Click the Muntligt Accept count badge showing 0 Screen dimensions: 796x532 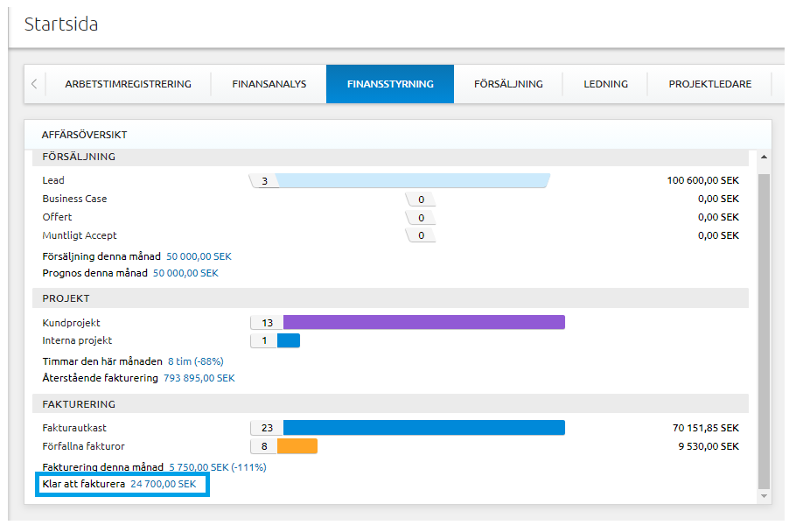click(421, 235)
